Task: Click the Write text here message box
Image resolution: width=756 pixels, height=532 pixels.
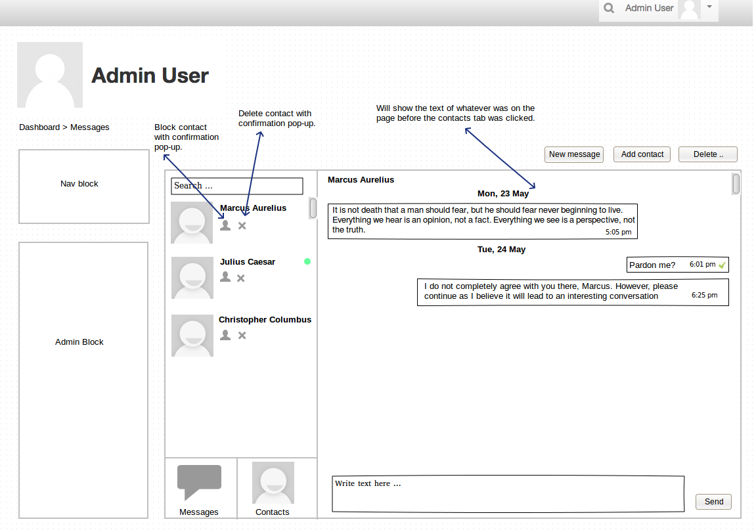Action: click(508, 494)
